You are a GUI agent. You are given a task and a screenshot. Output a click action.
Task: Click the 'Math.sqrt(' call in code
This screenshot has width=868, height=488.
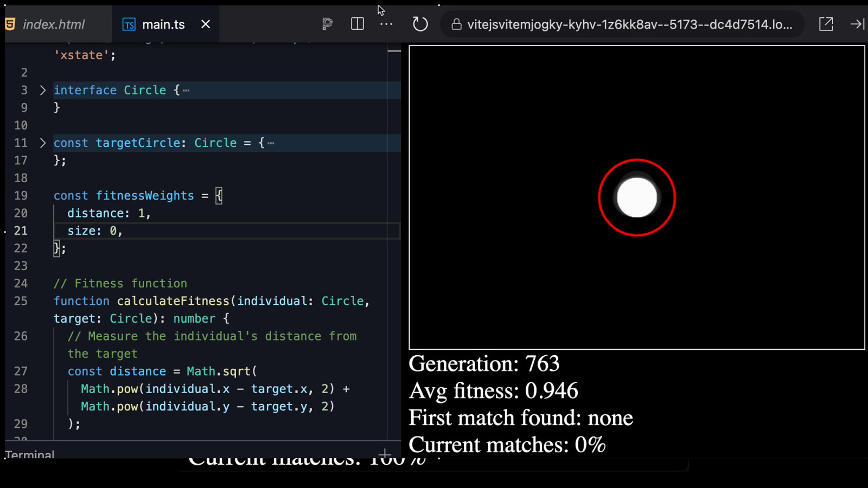coord(222,371)
